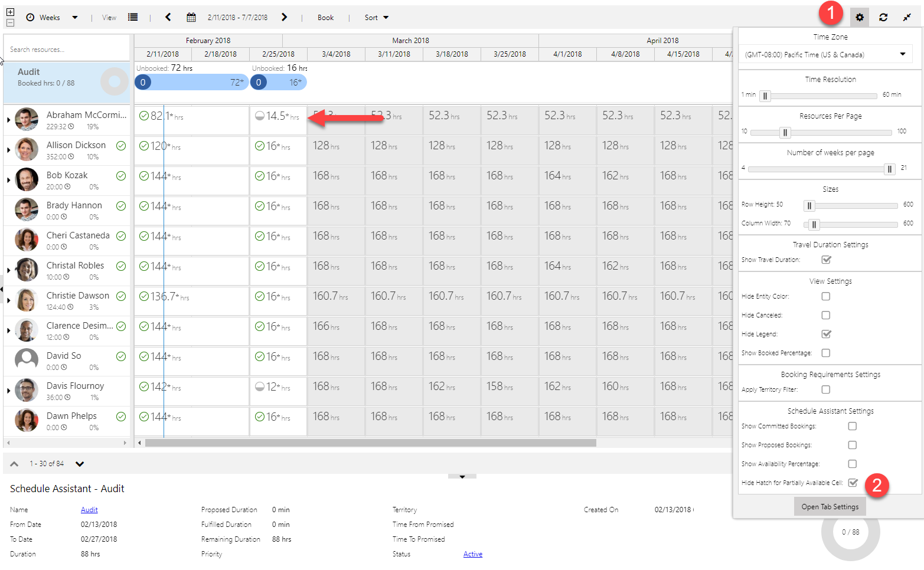Advance to next date range arrow
This screenshot has height=570, width=924.
[x=284, y=18]
